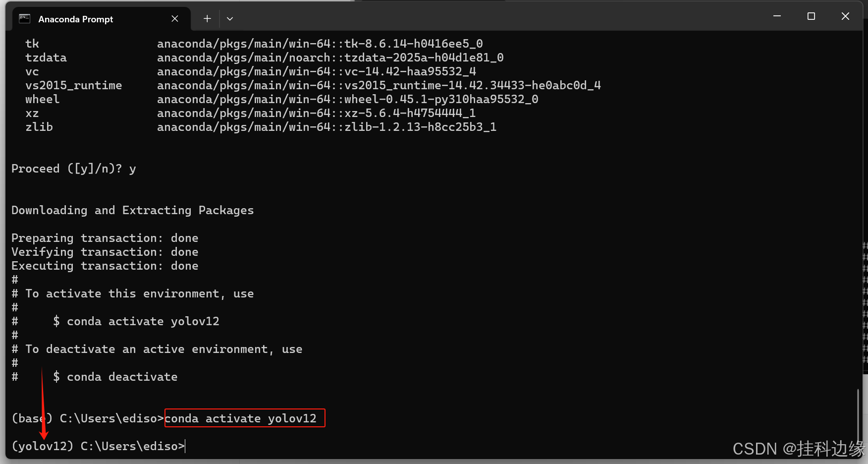Click the 'Downloading and Extracting Packages' line

click(x=132, y=210)
